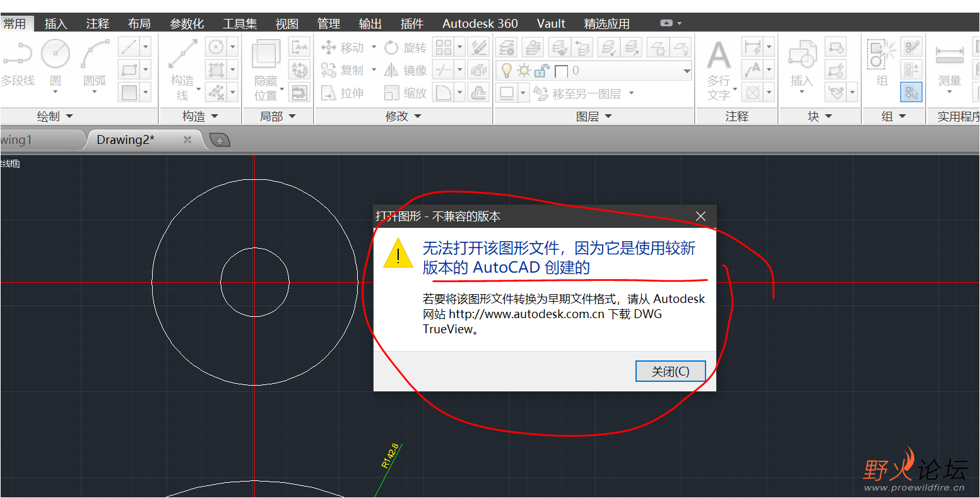This screenshot has height=498, width=980.
Task: Select the Copy (复制) tool
Action: [x=343, y=70]
